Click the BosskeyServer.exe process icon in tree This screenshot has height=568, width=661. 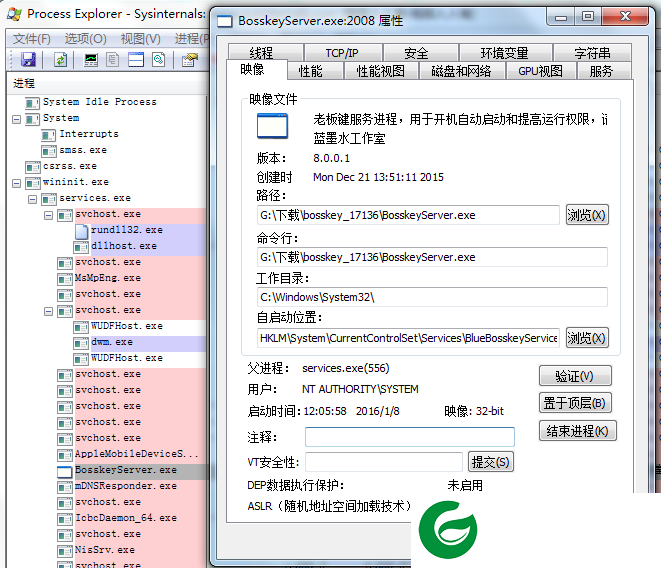click(65, 471)
